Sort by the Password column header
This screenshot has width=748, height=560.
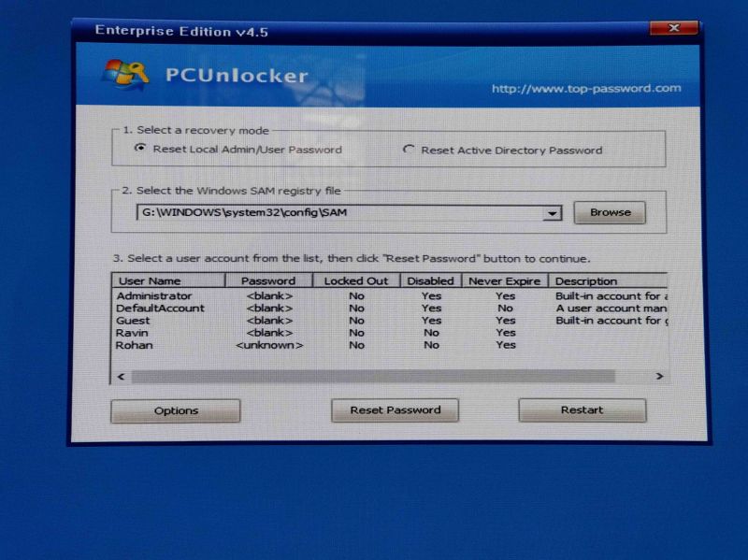pyautogui.click(x=268, y=281)
